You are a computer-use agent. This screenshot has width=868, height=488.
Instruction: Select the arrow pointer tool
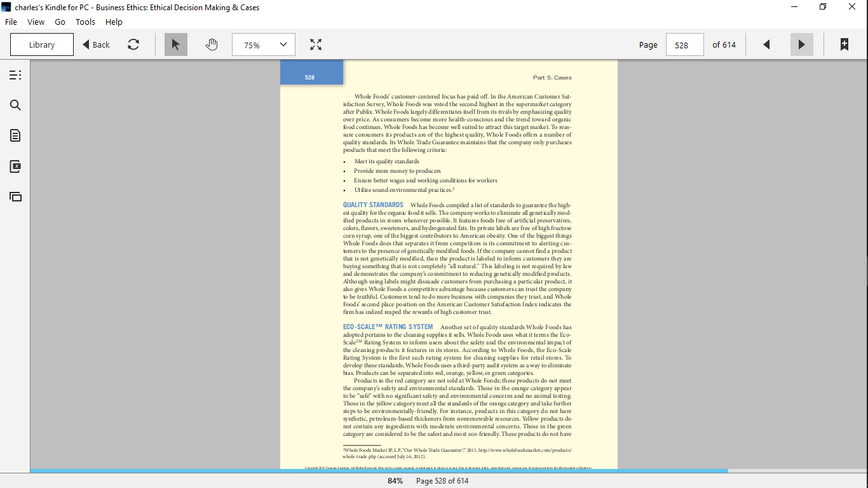click(176, 44)
